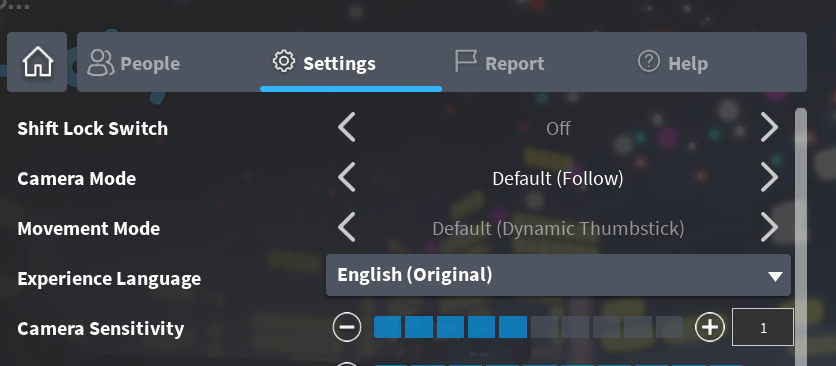Switch to previous Camera Mode option

[347, 178]
